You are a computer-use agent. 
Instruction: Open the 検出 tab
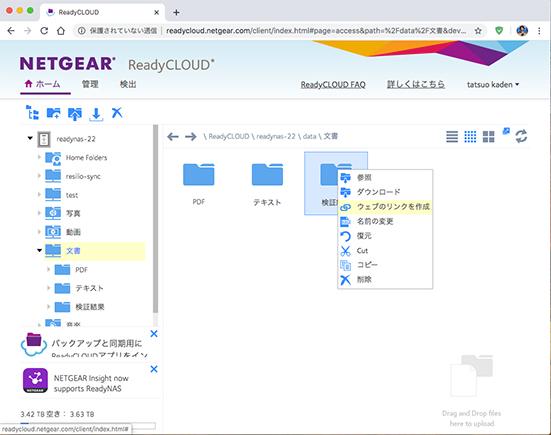[x=128, y=84]
